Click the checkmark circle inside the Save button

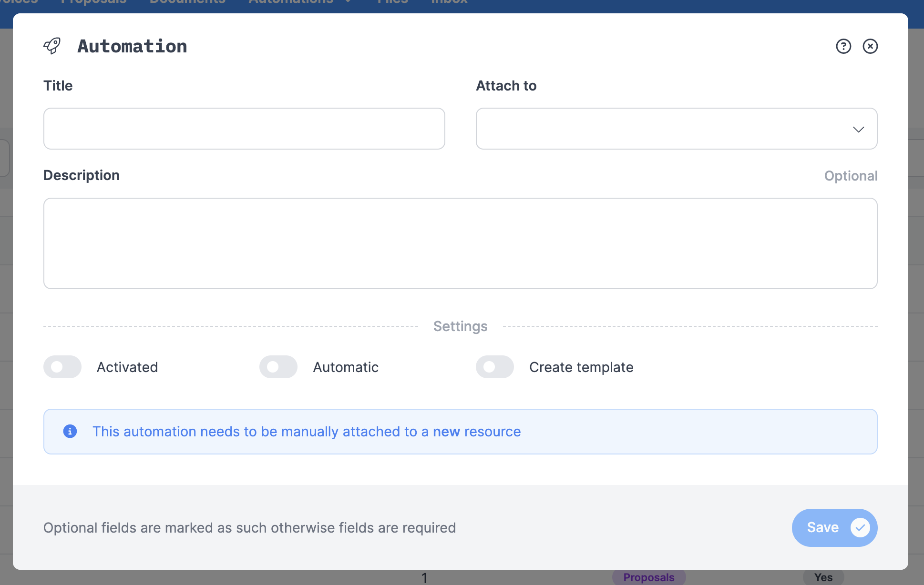point(860,527)
